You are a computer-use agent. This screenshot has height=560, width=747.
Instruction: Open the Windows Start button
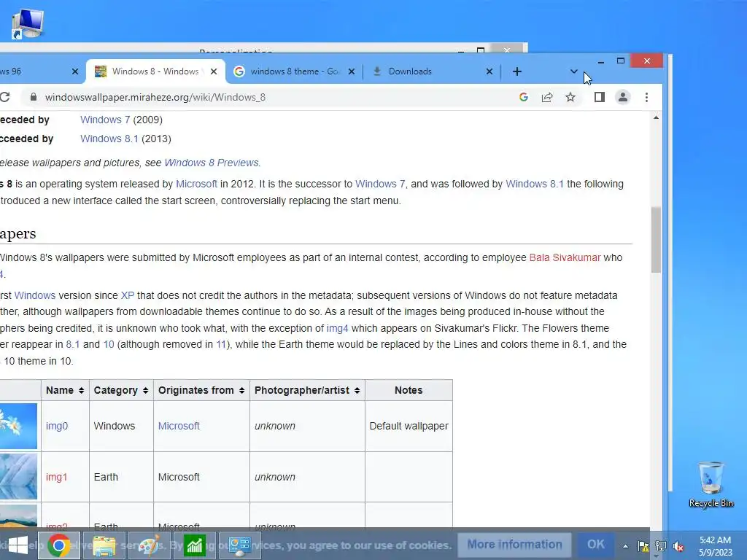pos(18,545)
